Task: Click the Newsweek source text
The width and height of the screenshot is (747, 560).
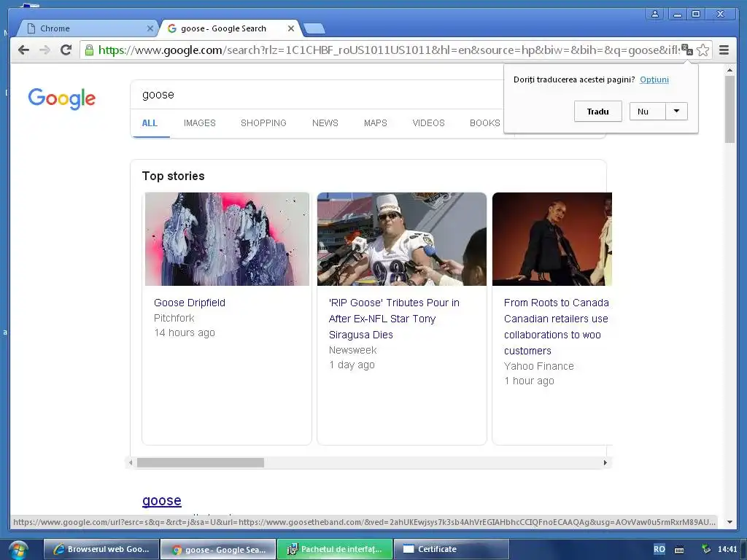Action: (352, 350)
